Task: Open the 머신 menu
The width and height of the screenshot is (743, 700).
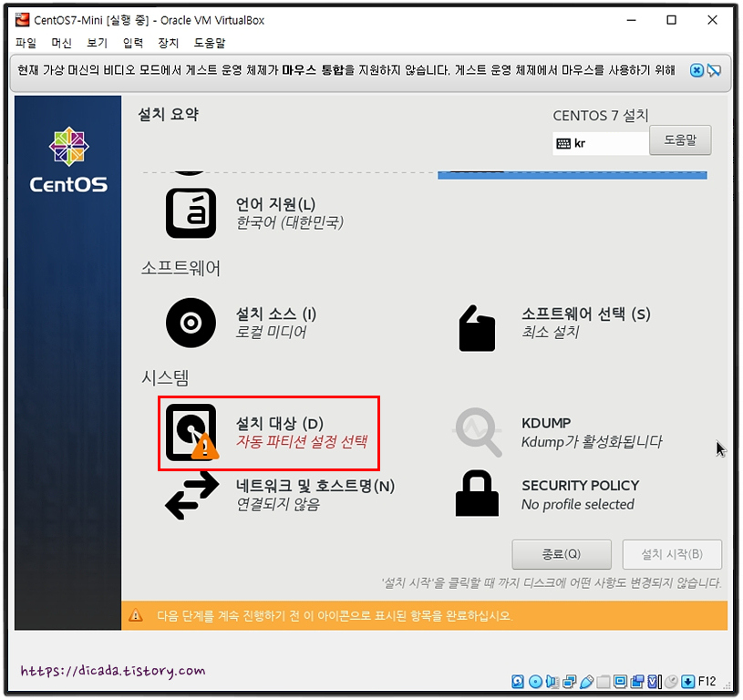Action: click(62, 43)
